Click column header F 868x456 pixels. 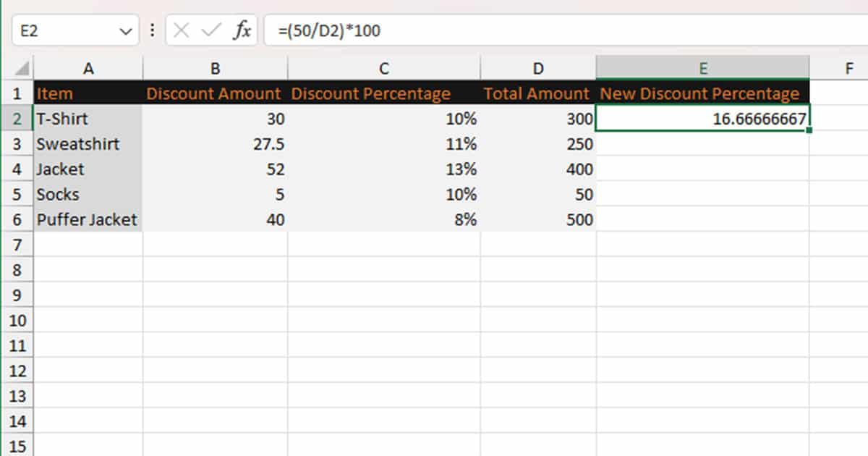848,67
